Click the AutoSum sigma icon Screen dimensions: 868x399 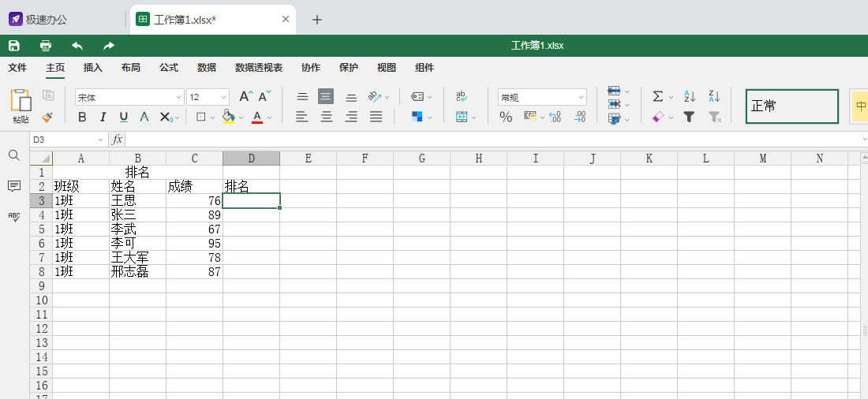657,97
